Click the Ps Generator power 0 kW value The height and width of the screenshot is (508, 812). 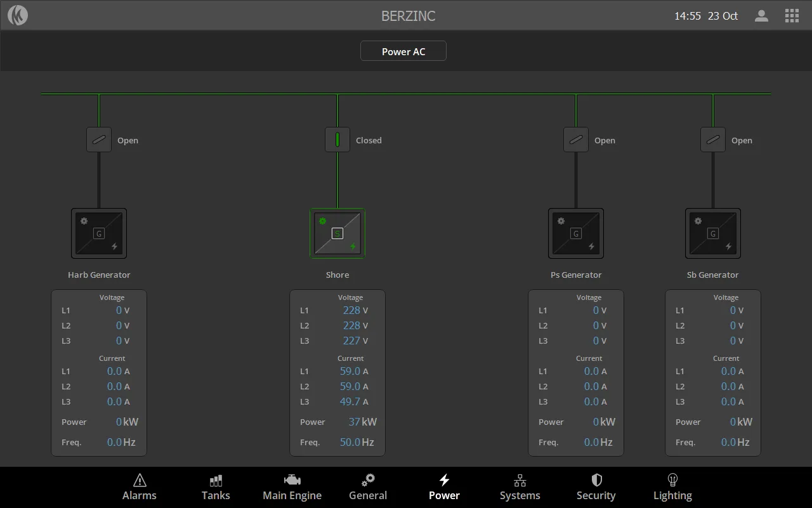coord(604,422)
